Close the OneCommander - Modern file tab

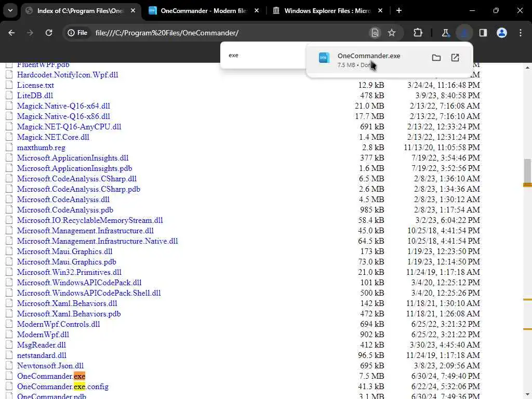pos(257,11)
